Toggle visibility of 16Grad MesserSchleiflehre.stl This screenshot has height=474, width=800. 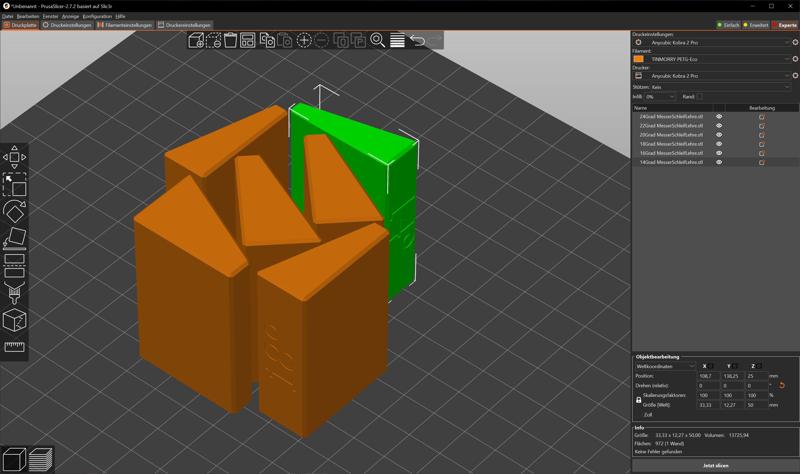[x=719, y=153]
